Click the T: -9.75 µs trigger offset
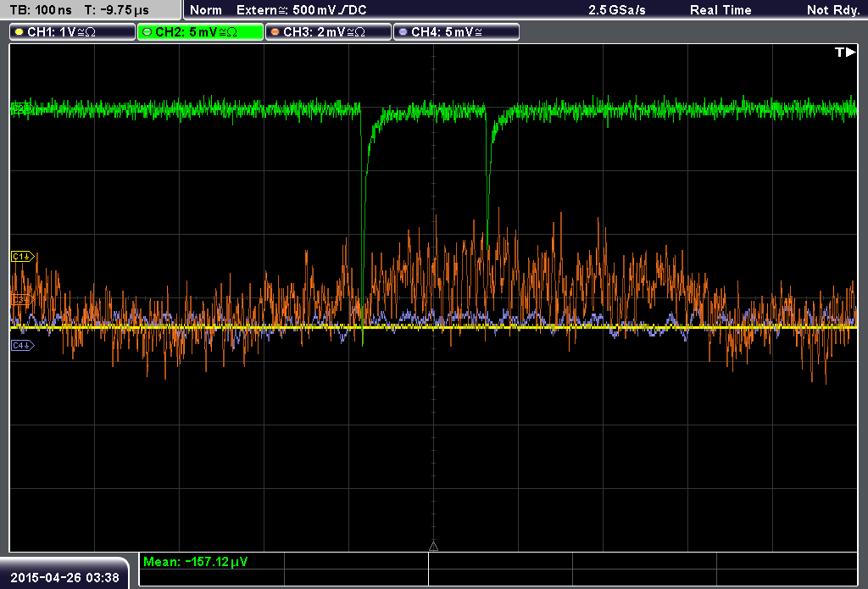868x589 pixels. [116, 10]
